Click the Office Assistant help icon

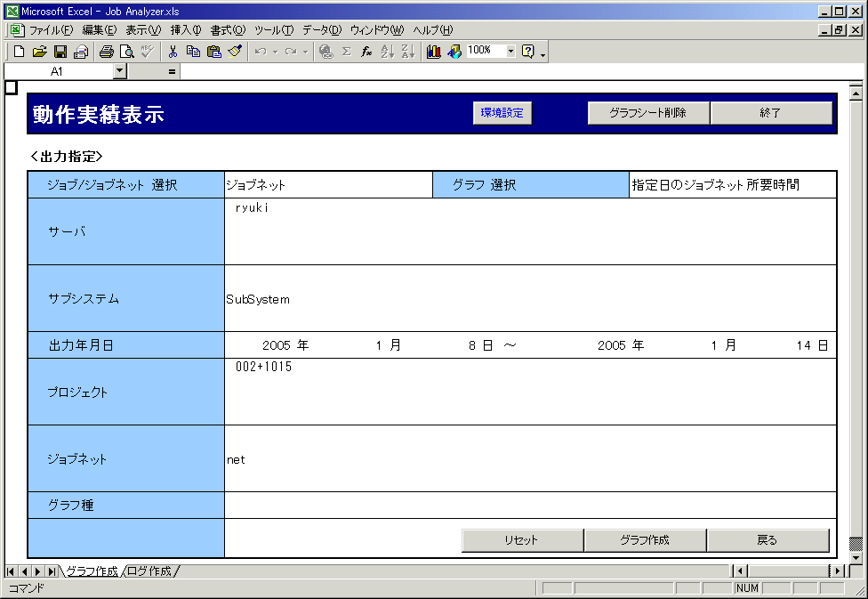[x=528, y=52]
